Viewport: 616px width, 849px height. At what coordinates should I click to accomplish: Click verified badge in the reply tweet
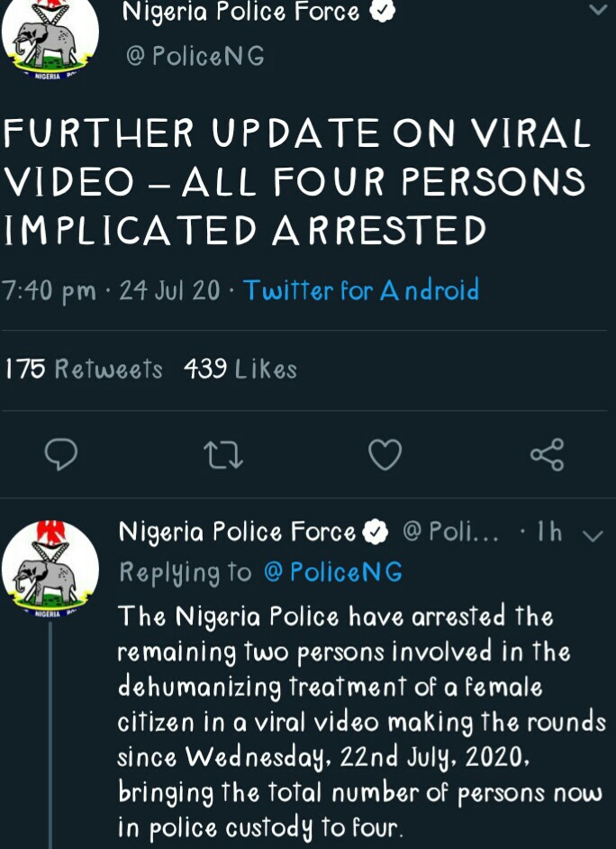375,533
